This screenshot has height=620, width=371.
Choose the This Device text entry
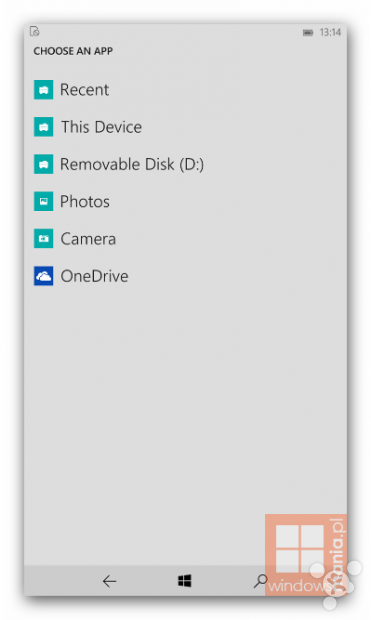click(101, 127)
